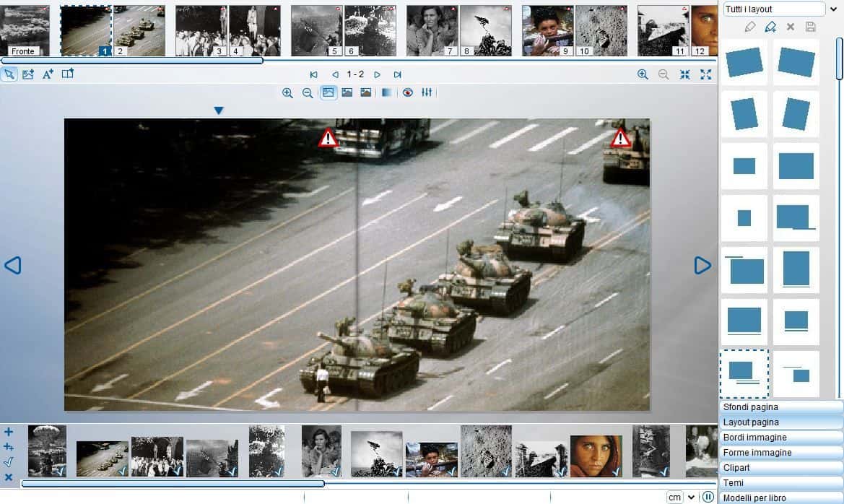This screenshot has height=504, width=844.
Task: Click the flag raising photo in photo tray
Action: pos(377,454)
